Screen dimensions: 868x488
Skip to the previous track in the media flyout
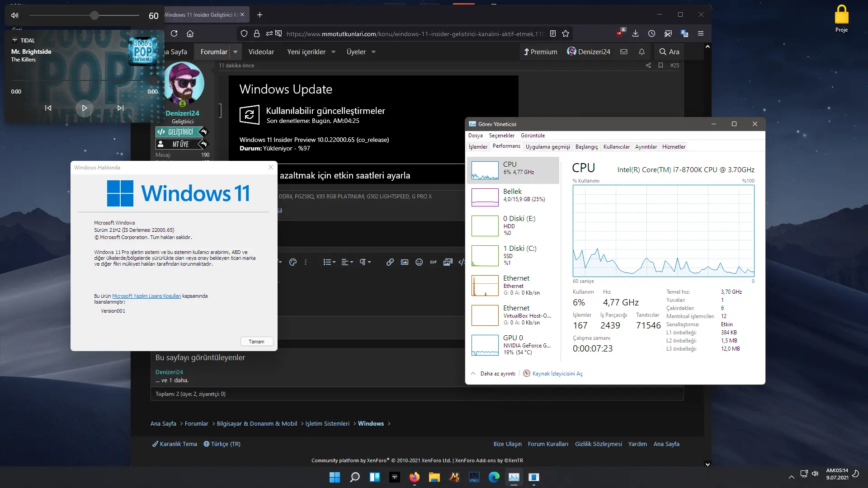click(x=48, y=108)
